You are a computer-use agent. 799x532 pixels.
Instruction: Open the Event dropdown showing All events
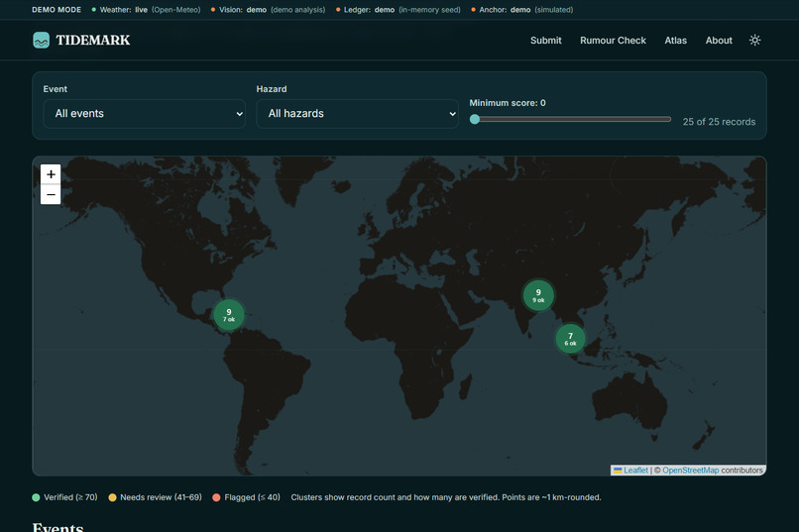coord(144,114)
